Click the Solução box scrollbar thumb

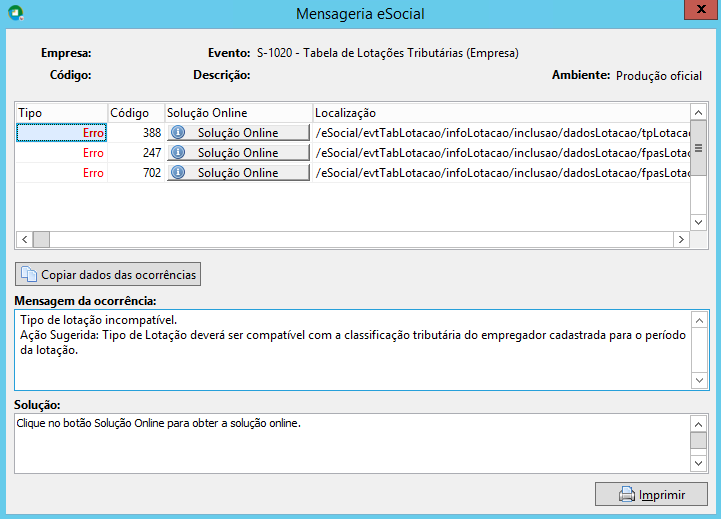[x=698, y=440]
